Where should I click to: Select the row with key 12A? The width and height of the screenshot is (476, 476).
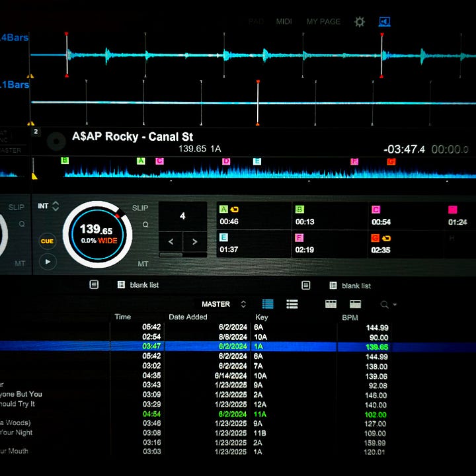coord(238,405)
